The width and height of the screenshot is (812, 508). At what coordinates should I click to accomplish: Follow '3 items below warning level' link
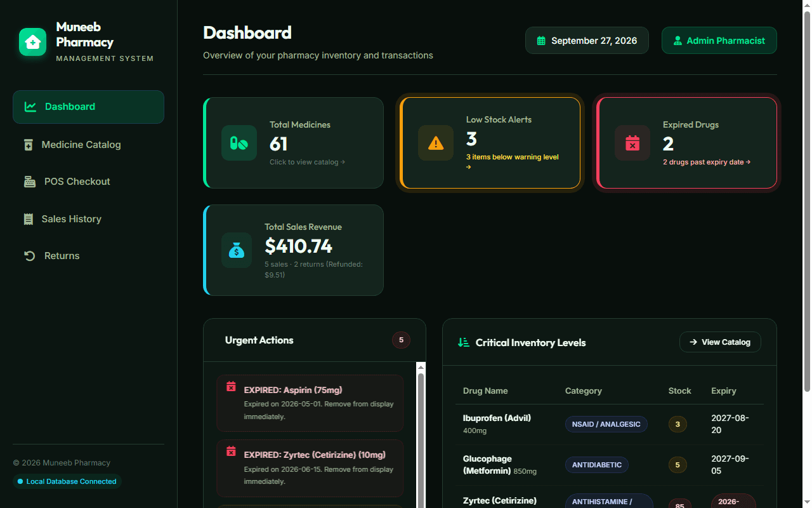click(x=513, y=161)
